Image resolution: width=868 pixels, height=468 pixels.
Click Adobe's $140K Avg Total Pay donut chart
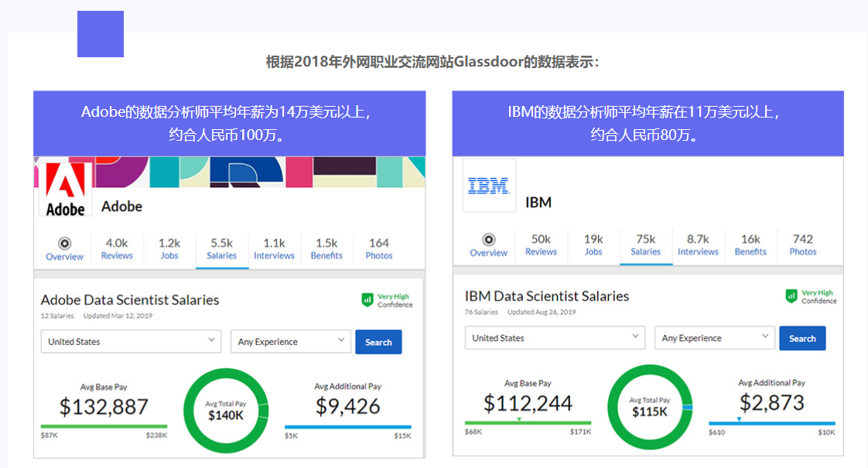(x=226, y=411)
